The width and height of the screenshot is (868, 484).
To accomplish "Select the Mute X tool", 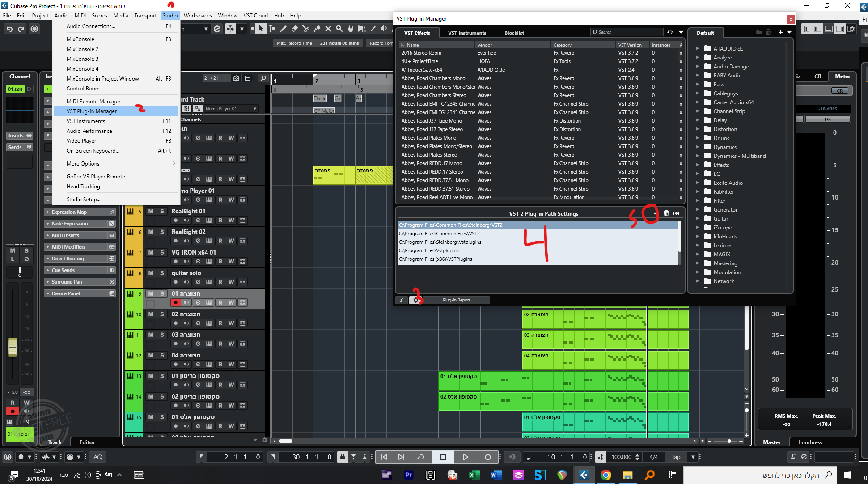I will (328, 29).
